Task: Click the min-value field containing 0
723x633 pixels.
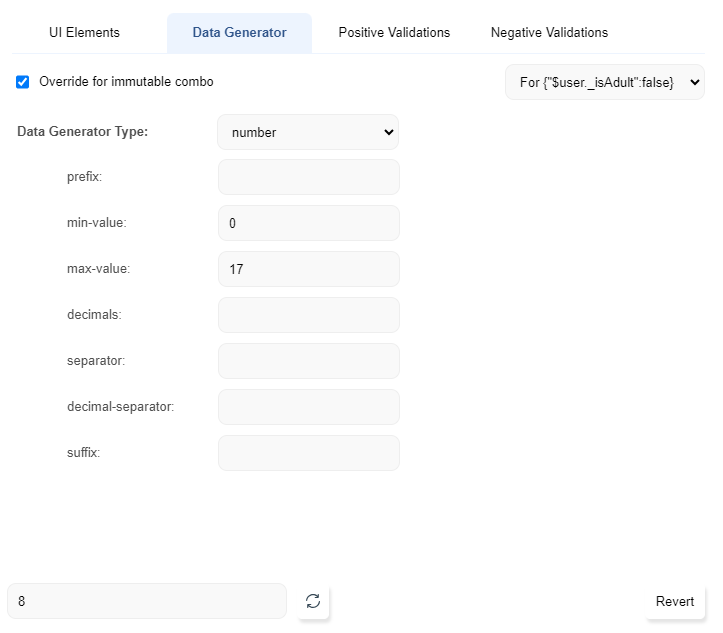Action: 308,223
